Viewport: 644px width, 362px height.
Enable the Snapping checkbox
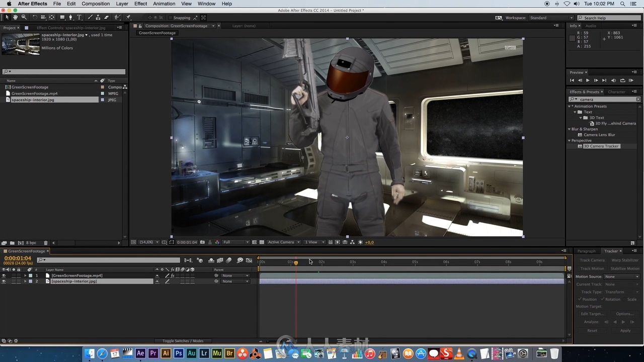pos(170,18)
